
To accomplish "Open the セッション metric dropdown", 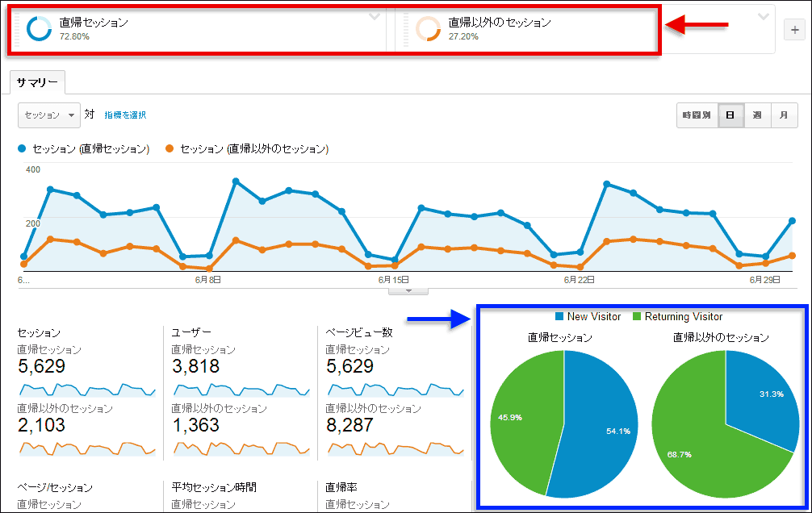I will click(x=49, y=115).
